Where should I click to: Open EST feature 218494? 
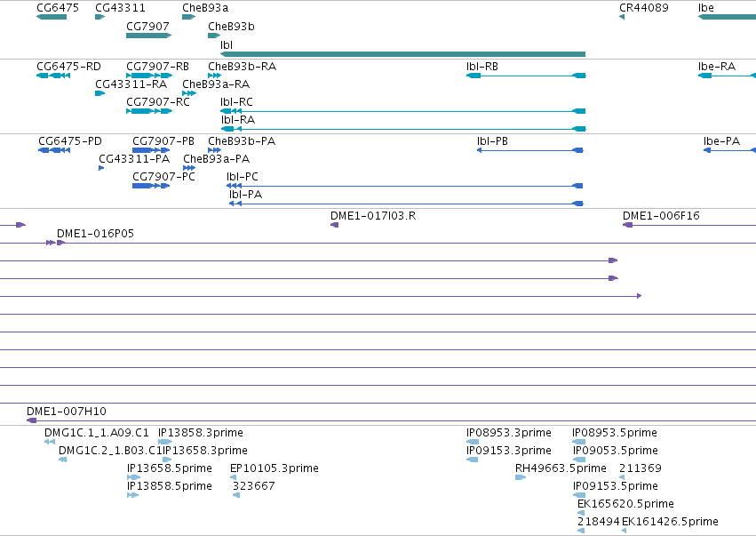pos(581,531)
